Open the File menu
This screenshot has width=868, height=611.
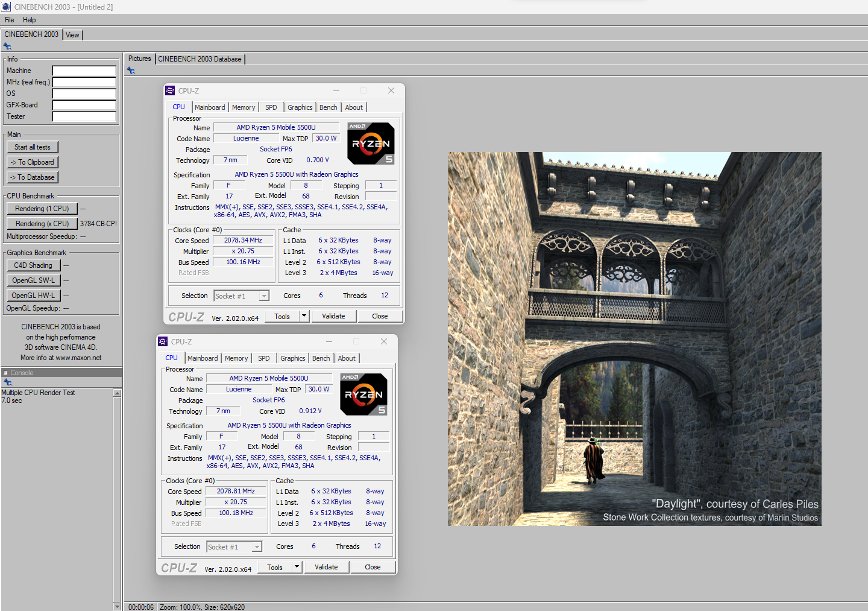(10, 20)
